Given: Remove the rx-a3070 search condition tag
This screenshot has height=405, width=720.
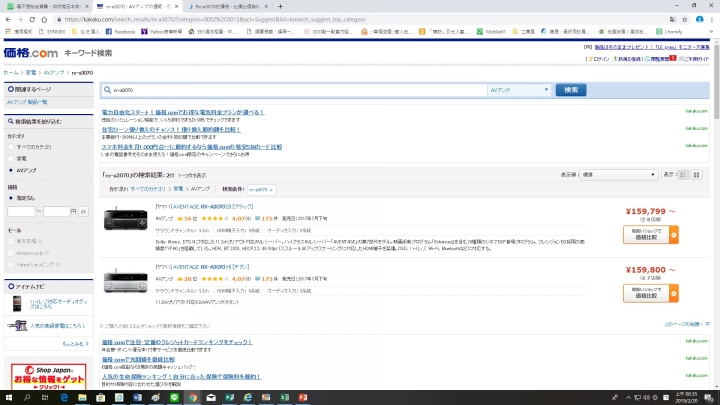Looking at the screenshot, I should tap(271, 190).
